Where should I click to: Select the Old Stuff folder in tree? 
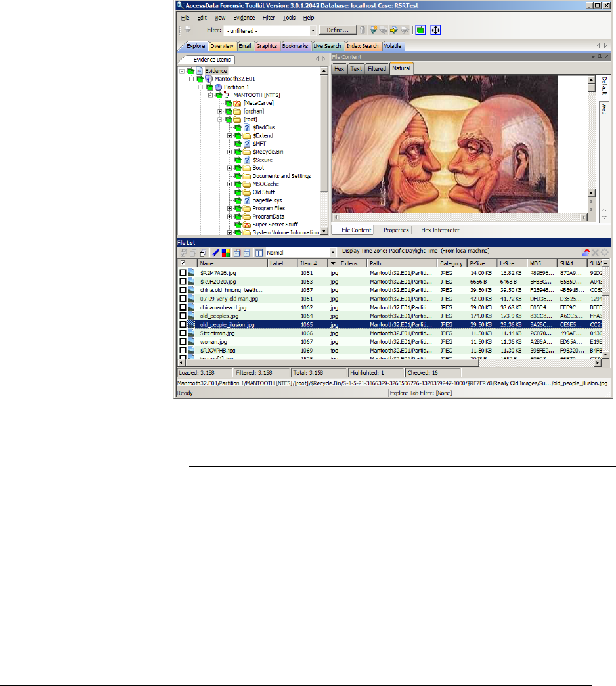coord(263,192)
